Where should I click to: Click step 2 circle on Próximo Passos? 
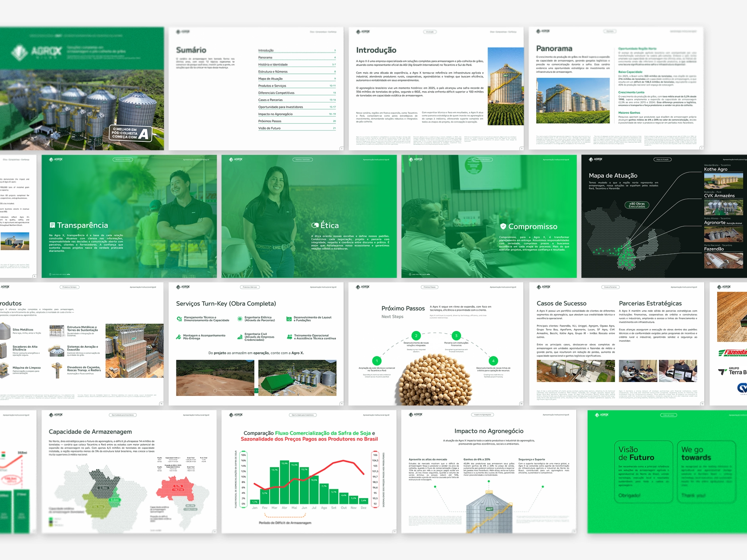[x=416, y=335]
